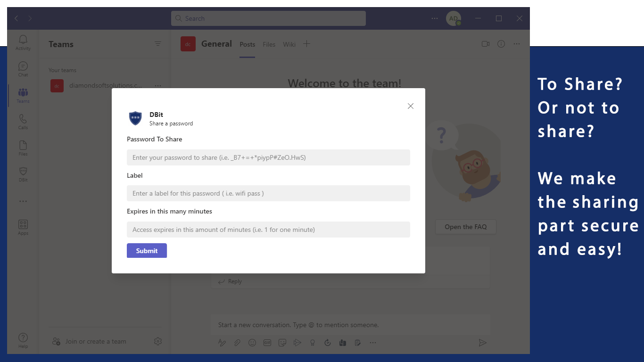Open the Apps store icon
The height and width of the screenshot is (362, 644).
click(23, 227)
